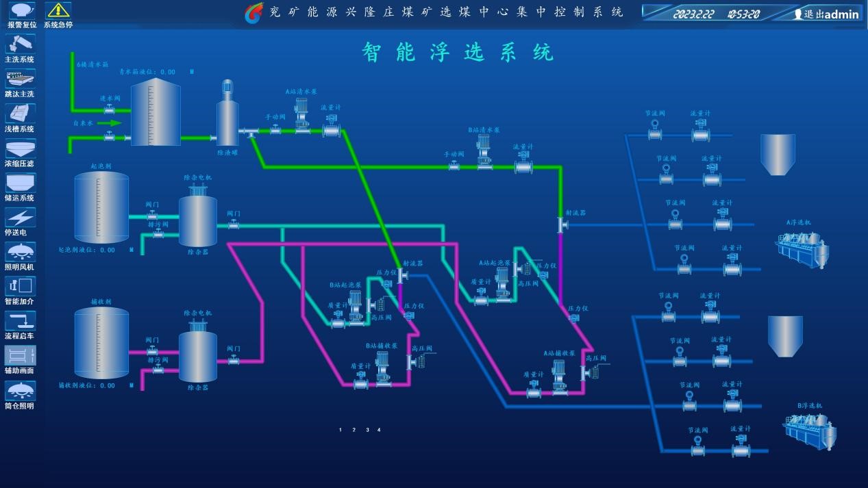
Task: Switch to the 辅助画面 view
Action: click(x=20, y=355)
